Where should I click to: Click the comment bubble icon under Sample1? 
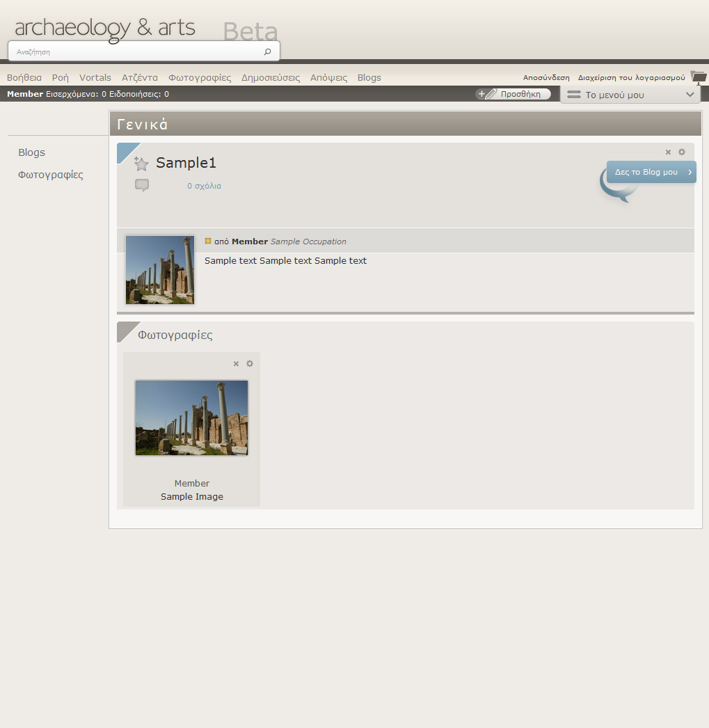(x=142, y=185)
